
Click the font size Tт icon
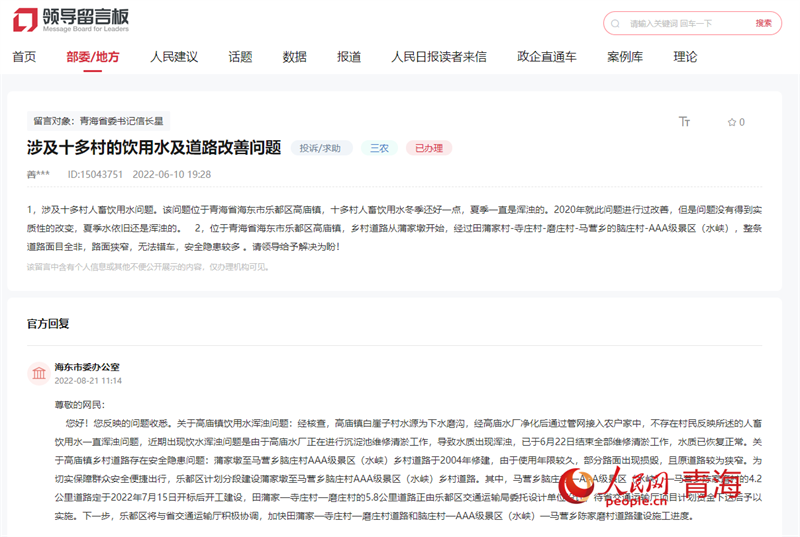(684, 122)
